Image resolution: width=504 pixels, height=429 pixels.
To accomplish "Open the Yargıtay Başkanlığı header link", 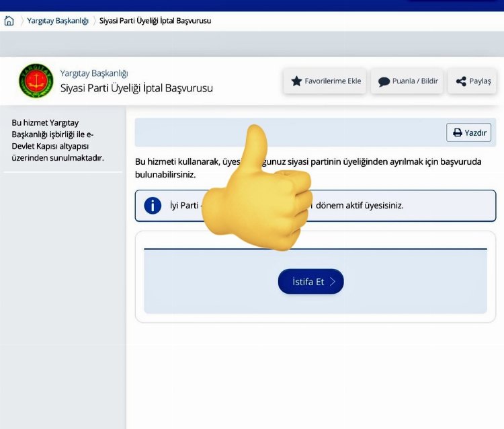I will pyautogui.click(x=94, y=73).
